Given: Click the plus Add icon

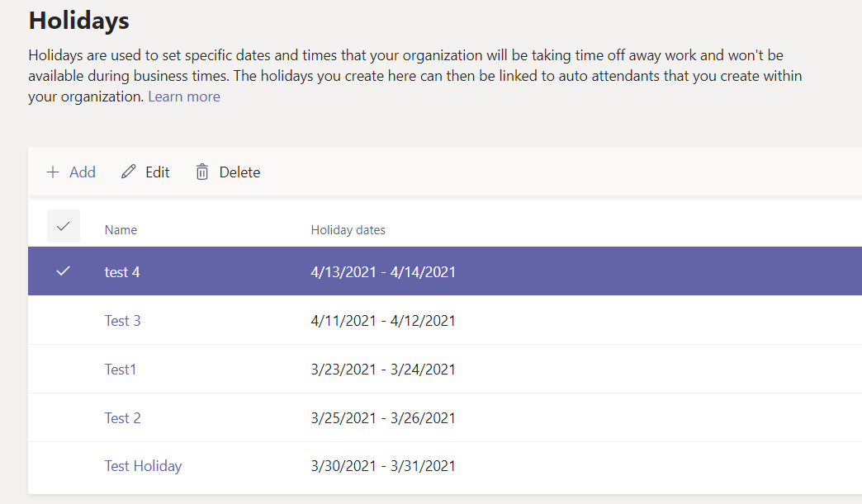Looking at the screenshot, I should (53, 172).
